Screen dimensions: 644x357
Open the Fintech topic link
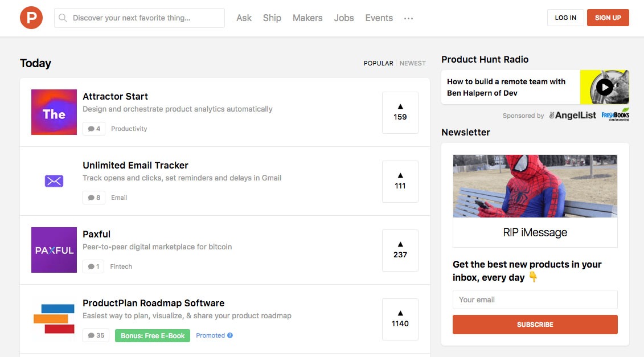point(121,266)
